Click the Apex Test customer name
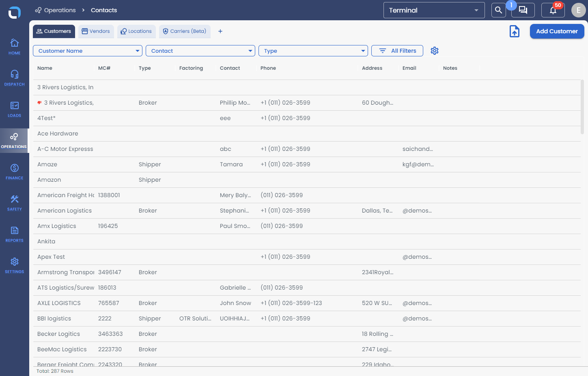This screenshot has width=588, height=376. tap(51, 257)
